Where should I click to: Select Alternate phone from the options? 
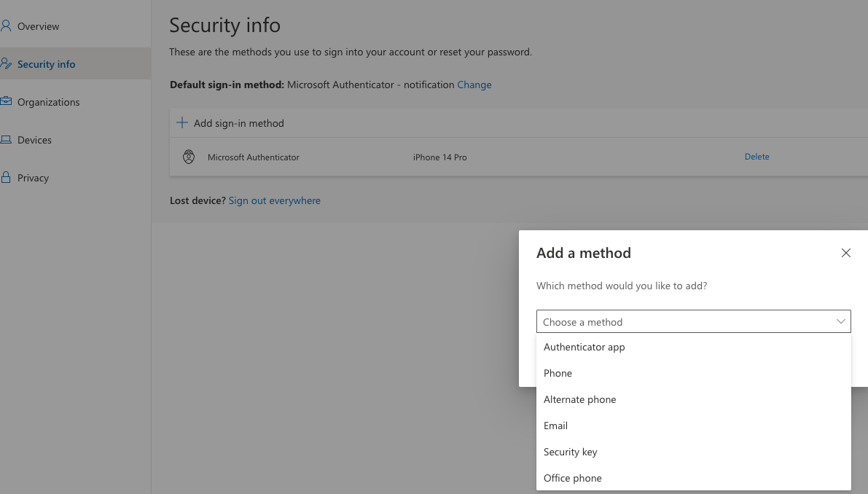tap(579, 399)
